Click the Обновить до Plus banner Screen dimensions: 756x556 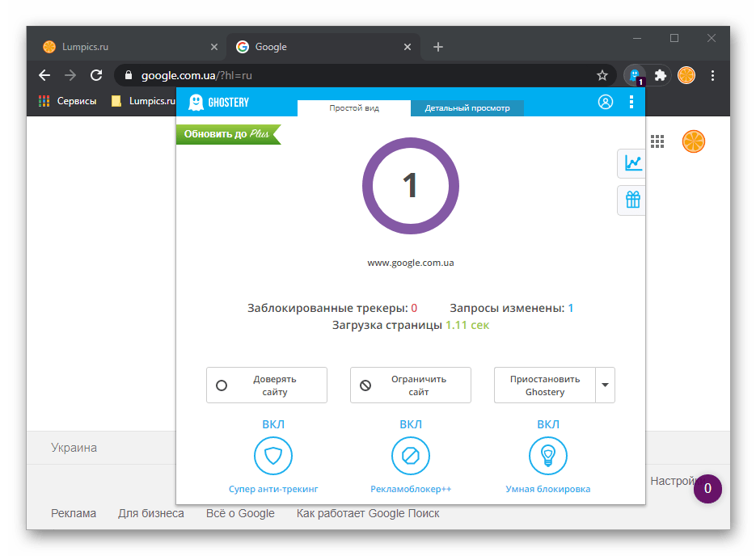tap(226, 134)
